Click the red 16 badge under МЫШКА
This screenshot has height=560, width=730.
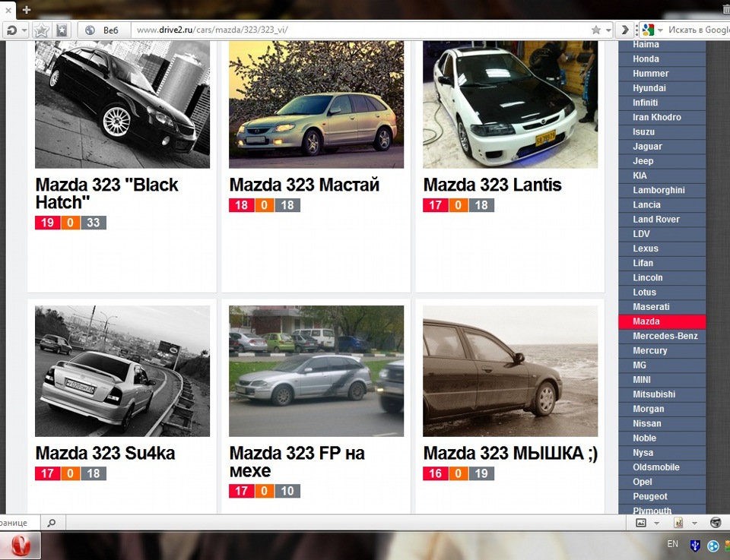click(x=435, y=473)
